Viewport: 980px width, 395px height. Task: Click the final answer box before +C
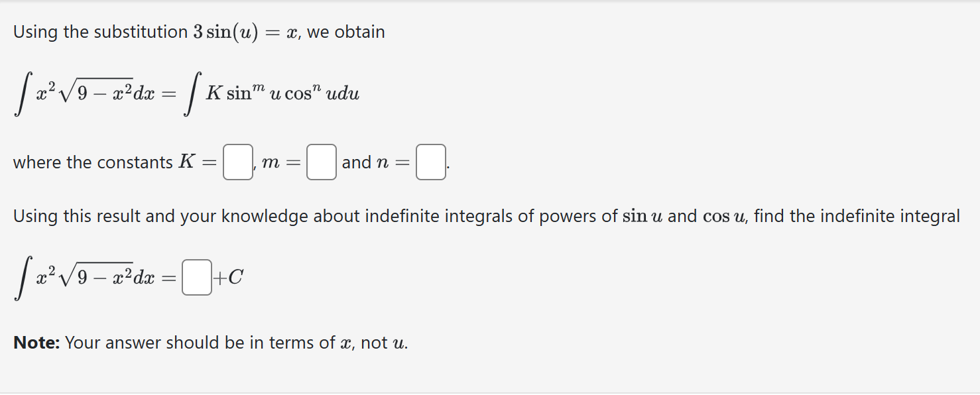(x=196, y=277)
